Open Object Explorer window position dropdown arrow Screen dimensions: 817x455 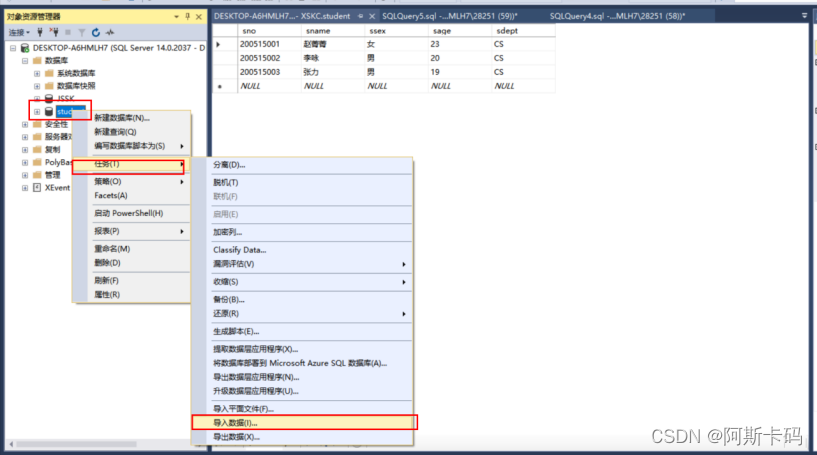point(176,17)
